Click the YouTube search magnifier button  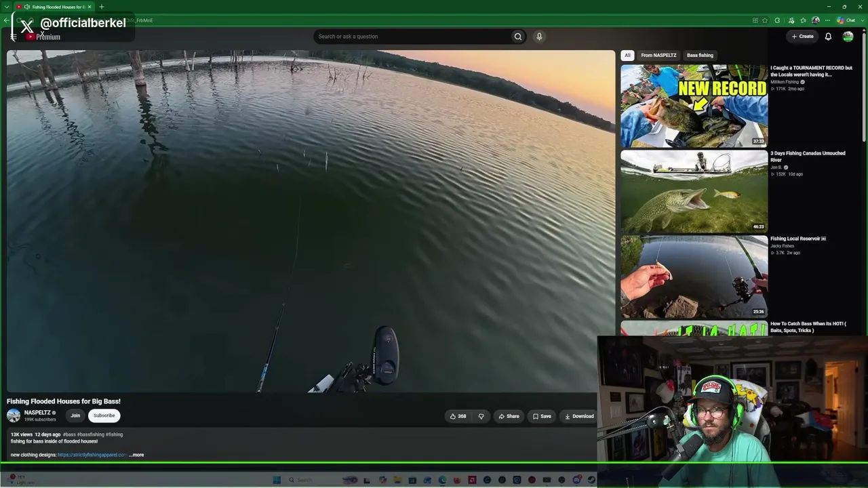[518, 37]
